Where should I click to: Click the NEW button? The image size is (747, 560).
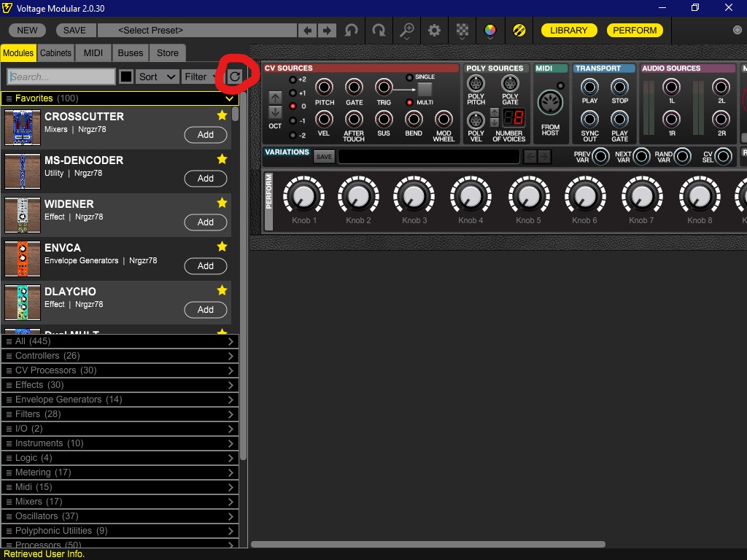click(x=27, y=31)
